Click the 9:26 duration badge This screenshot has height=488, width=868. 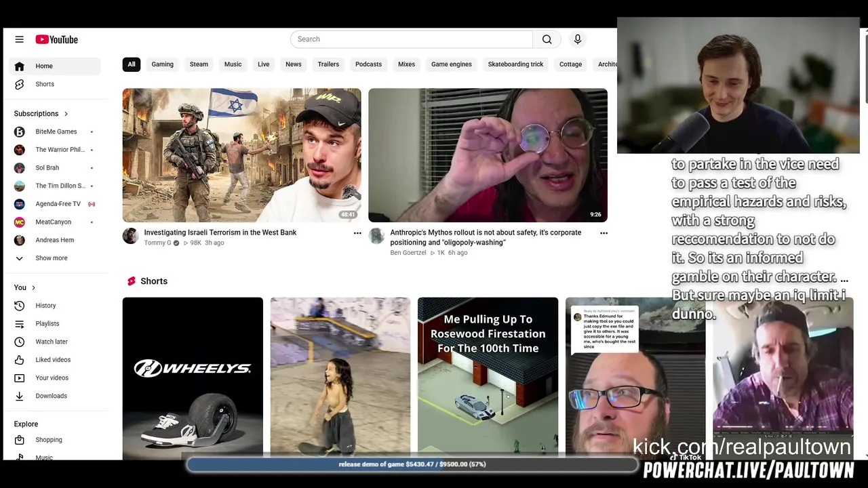pyautogui.click(x=595, y=214)
